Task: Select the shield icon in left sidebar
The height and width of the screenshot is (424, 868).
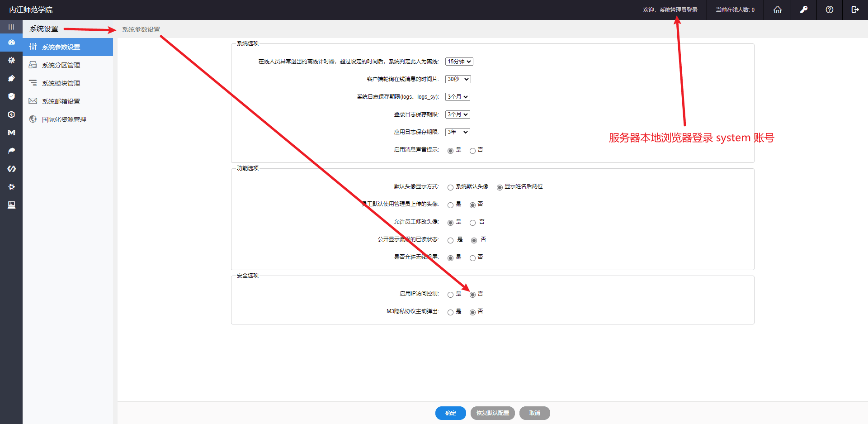Action: (x=11, y=96)
